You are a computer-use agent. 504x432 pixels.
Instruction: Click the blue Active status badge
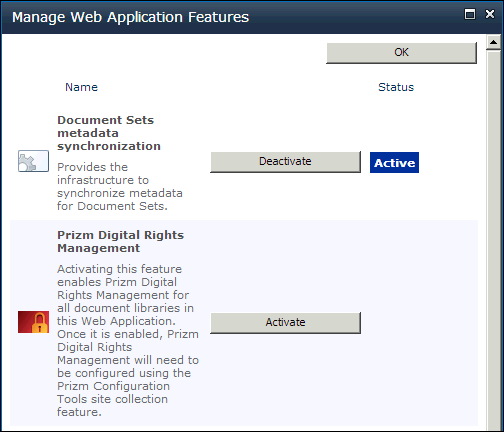tap(394, 163)
